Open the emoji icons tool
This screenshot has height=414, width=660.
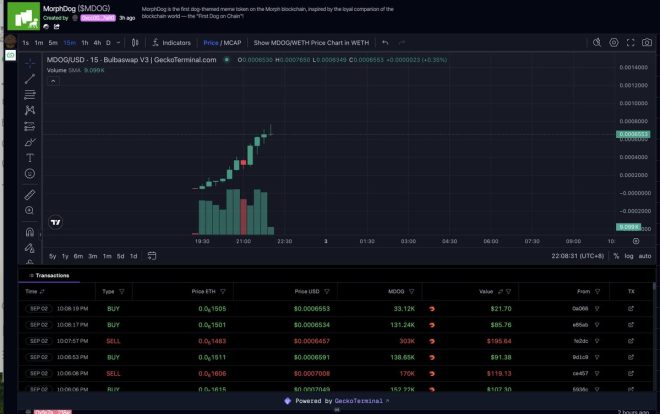(x=29, y=173)
